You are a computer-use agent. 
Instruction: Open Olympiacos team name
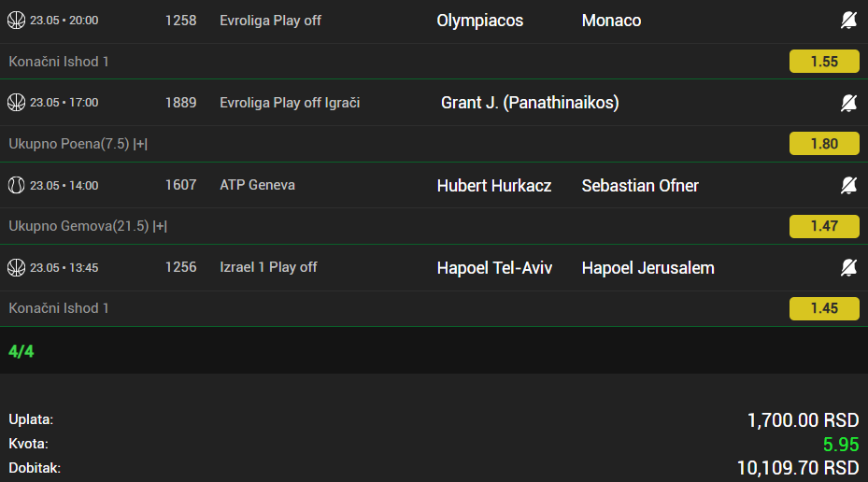480,21
